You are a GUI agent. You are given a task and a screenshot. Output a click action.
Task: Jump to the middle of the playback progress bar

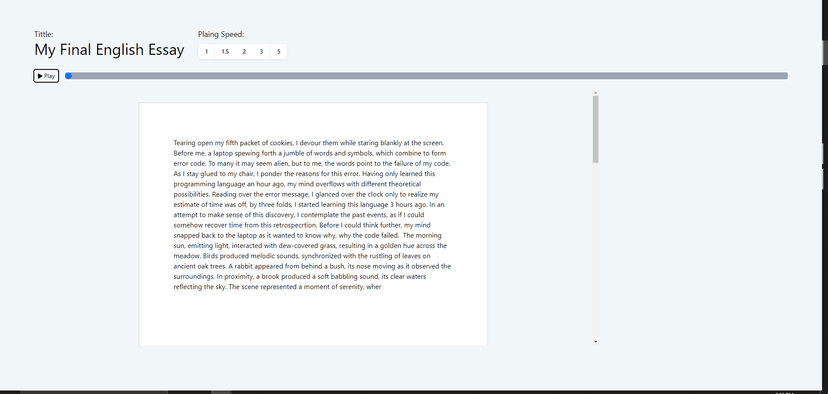pyautogui.click(x=427, y=76)
